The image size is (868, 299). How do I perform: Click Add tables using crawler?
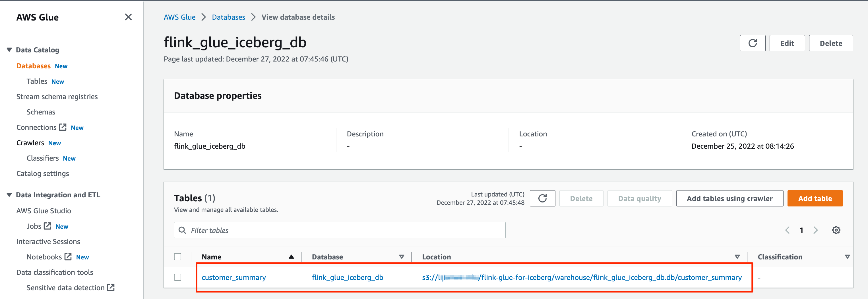[x=729, y=198]
